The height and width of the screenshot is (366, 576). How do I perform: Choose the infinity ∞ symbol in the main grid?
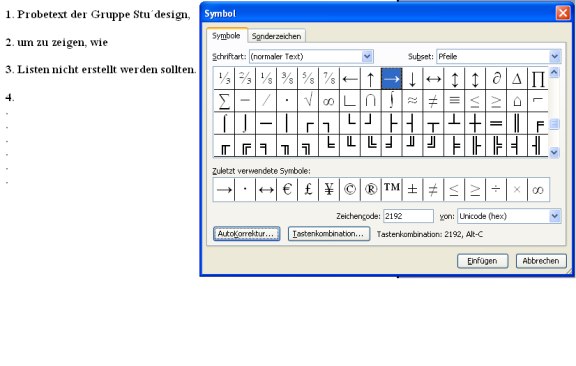(x=329, y=101)
